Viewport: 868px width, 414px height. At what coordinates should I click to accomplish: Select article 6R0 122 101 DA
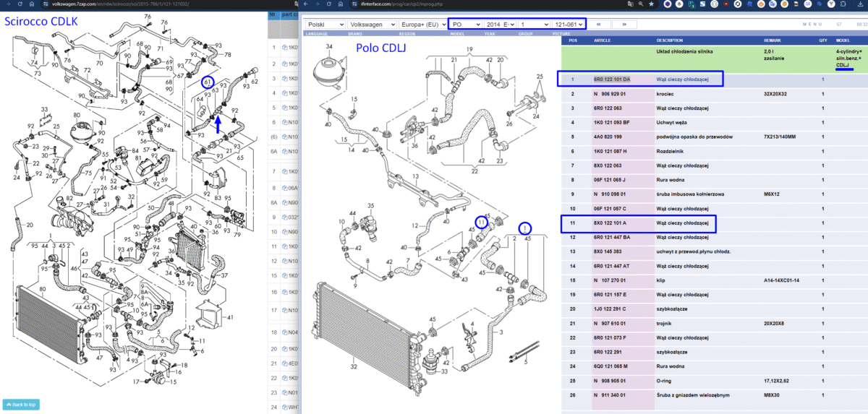point(611,78)
